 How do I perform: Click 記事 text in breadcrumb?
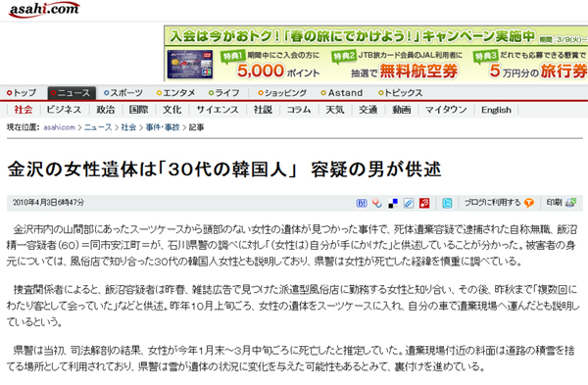pos(197,127)
